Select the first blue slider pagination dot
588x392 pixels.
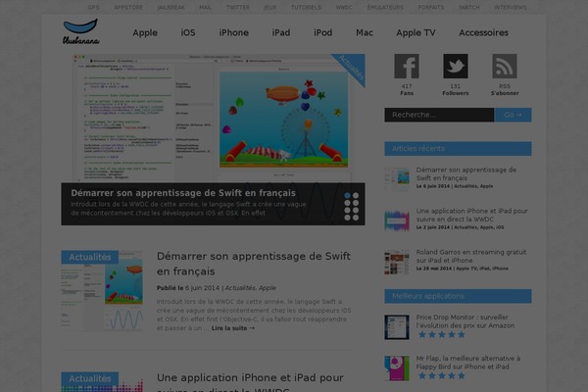(347, 195)
